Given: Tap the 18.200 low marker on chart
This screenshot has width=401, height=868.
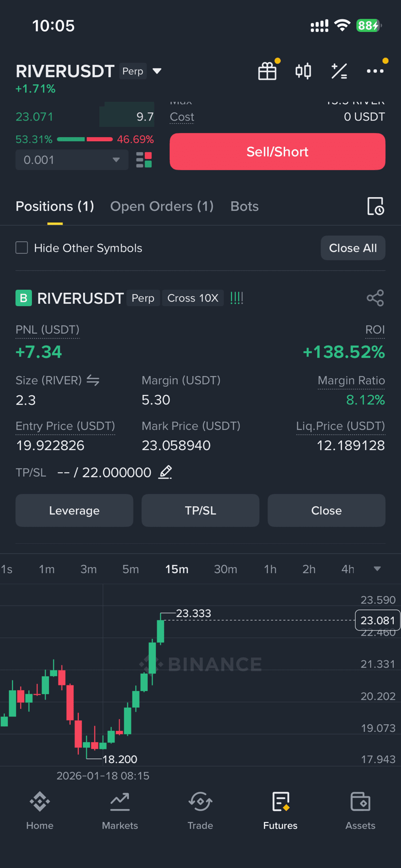Looking at the screenshot, I should 120,759.
